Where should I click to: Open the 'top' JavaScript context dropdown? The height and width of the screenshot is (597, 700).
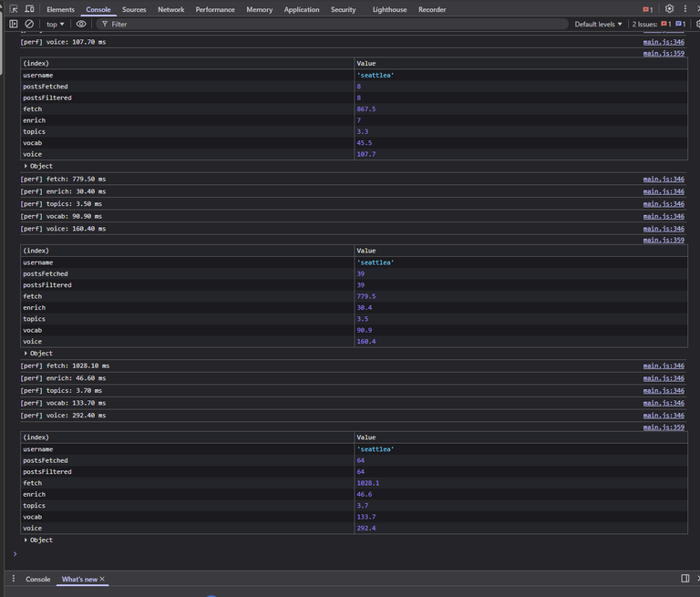[x=56, y=24]
